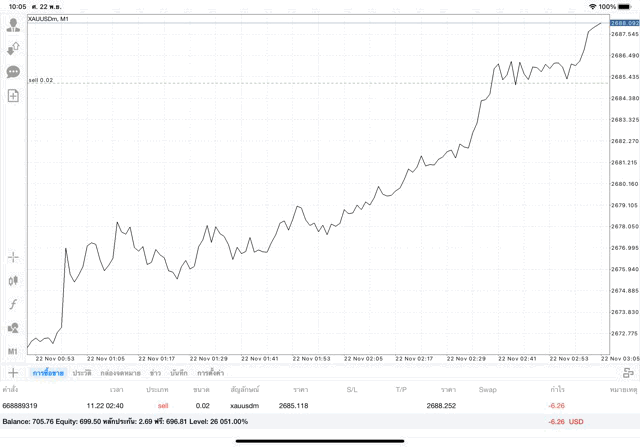Tap the layout icon right of the tabs
Viewport: 640px width, 447px height.
click(628, 373)
